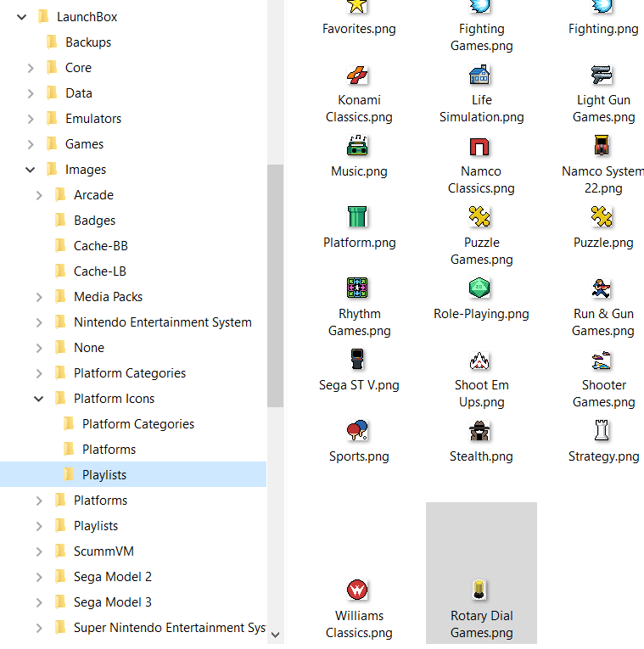The height and width of the screenshot is (649, 644).
Task: Select the Sega ST V.png cabinet icon
Action: (357, 359)
